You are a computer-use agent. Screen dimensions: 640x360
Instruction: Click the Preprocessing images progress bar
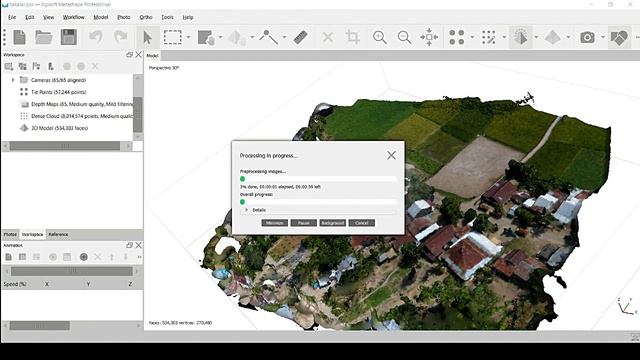(x=318, y=179)
